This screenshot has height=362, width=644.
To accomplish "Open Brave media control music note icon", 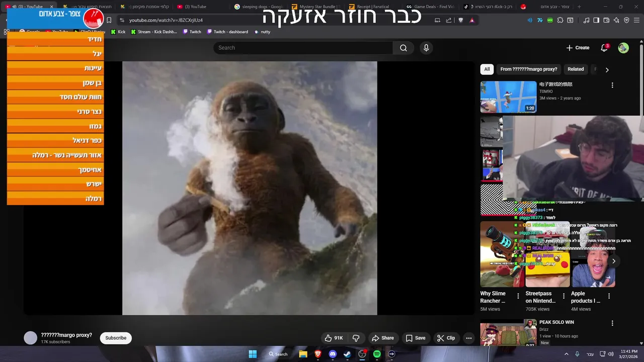I will coord(586,20).
